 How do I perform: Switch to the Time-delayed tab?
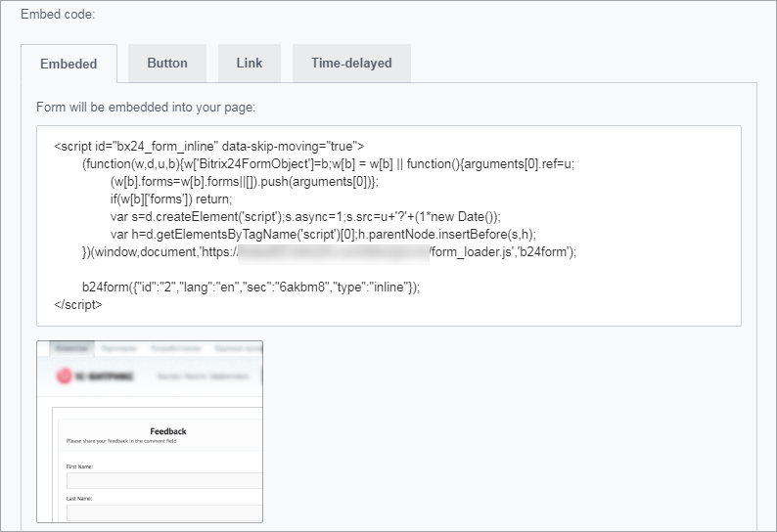tap(351, 63)
